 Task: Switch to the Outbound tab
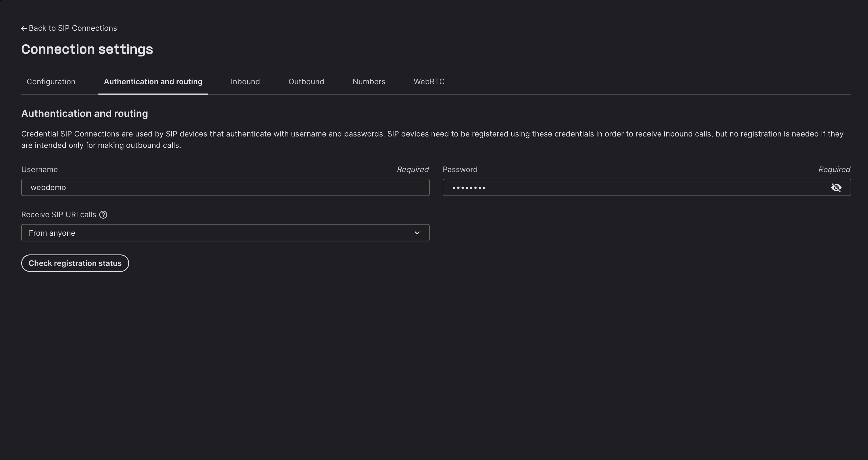[x=306, y=82]
